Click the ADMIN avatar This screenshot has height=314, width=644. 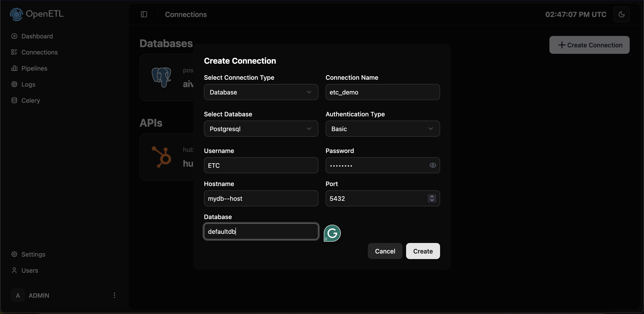tap(18, 295)
